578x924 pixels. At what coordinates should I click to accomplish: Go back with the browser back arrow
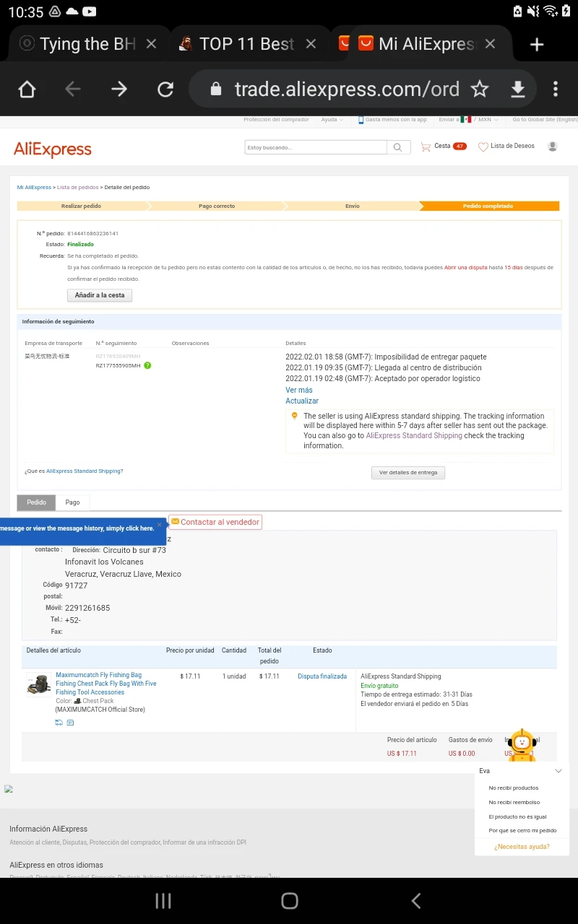click(x=73, y=90)
